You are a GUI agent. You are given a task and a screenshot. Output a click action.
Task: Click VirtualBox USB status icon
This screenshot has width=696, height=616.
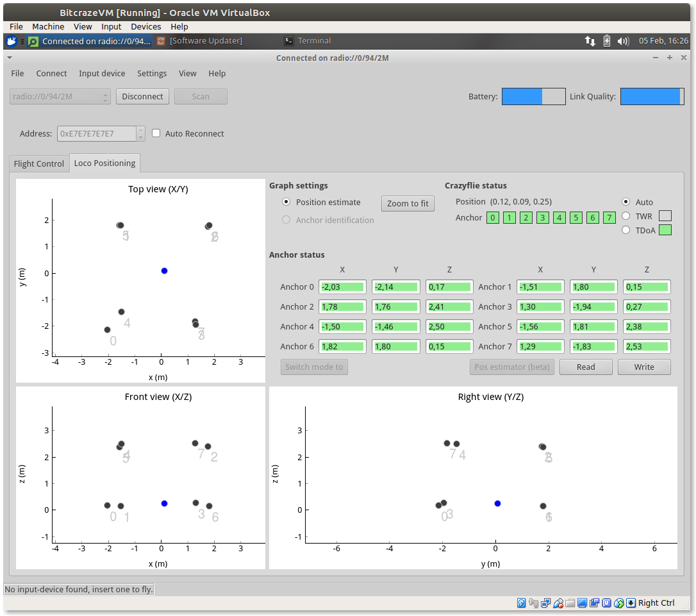pos(558,603)
